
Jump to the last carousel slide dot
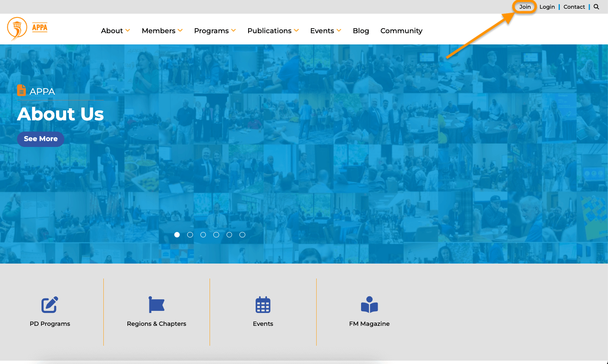242,235
